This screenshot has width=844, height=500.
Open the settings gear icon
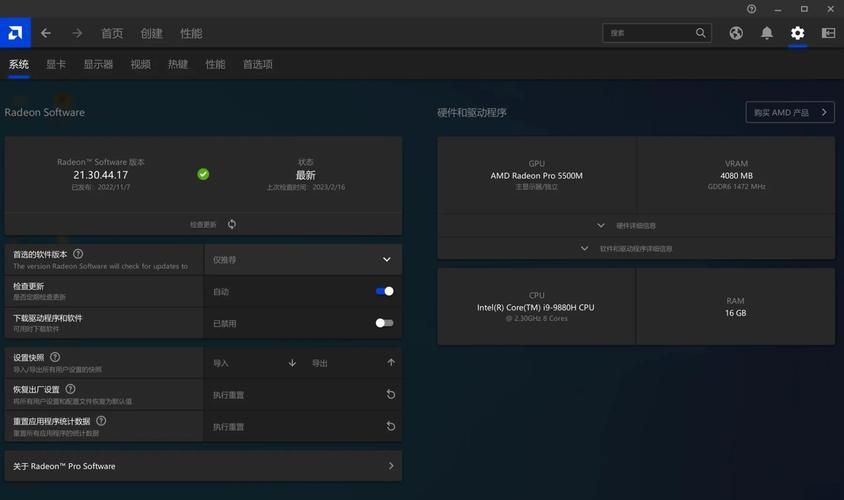tap(797, 33)
